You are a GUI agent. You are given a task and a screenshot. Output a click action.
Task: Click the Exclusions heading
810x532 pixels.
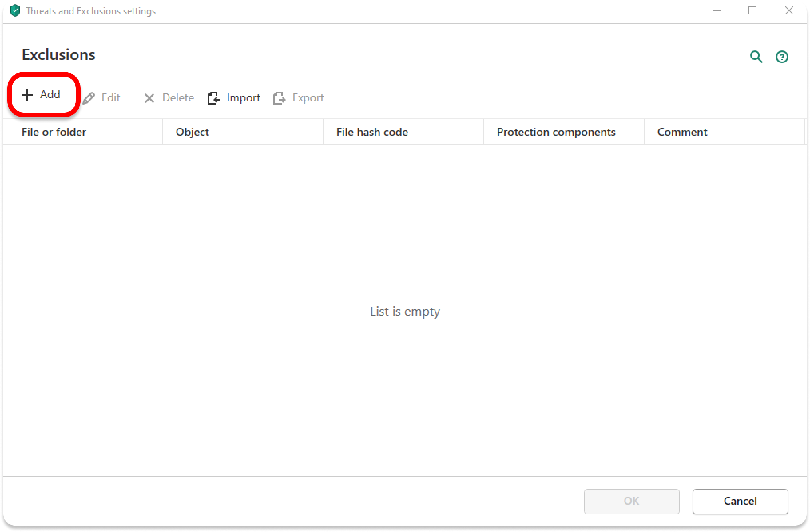coord(59,55)
